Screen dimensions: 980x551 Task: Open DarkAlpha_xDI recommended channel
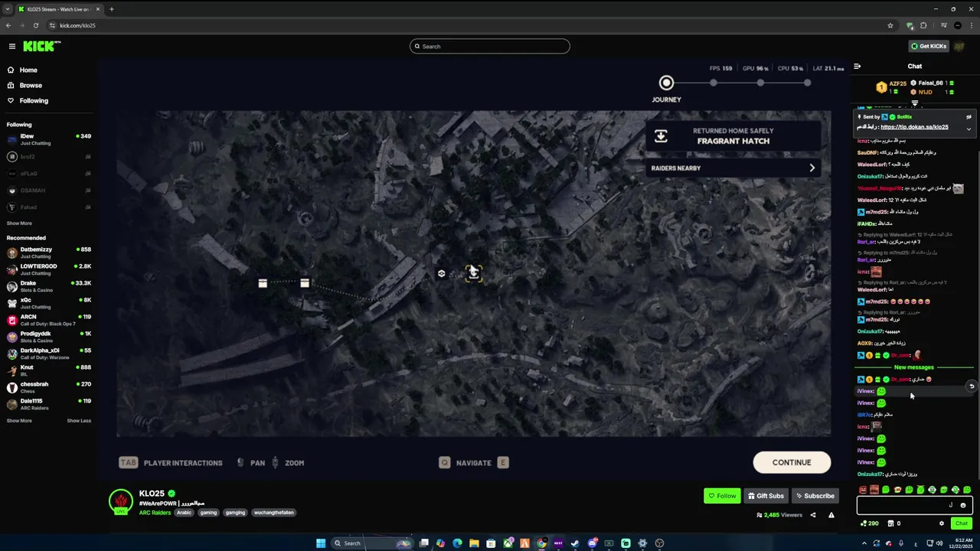[49, 354]
